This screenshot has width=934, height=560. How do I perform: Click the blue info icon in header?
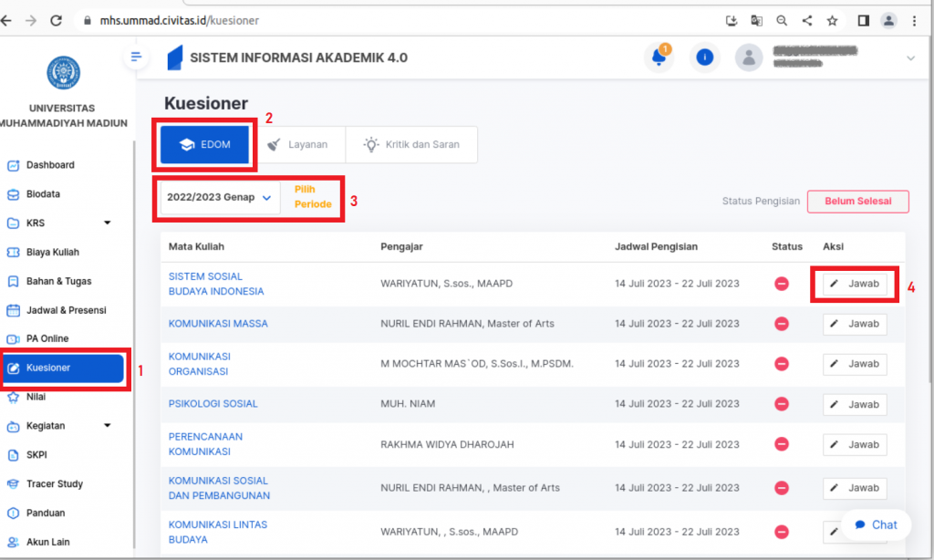(x=703, y=57)
